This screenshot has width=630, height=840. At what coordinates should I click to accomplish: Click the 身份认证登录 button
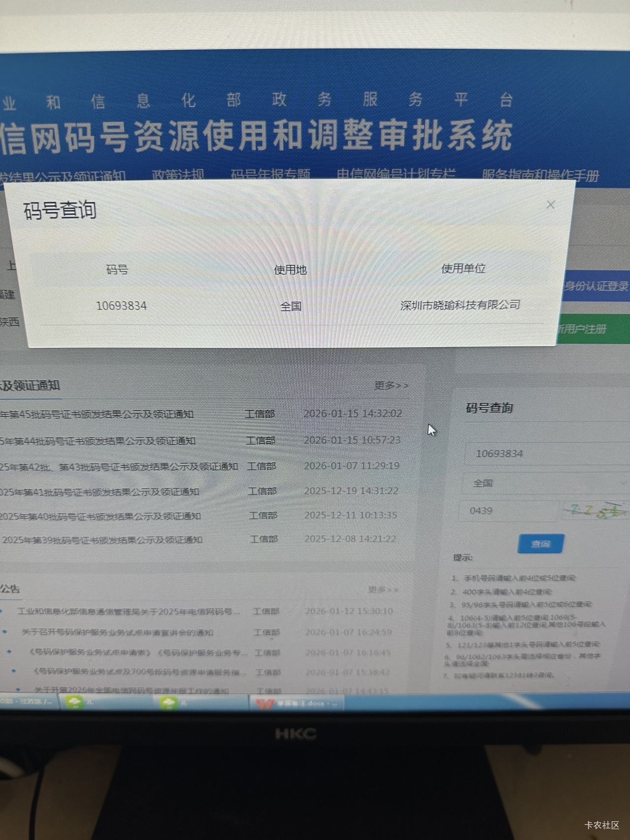596,286
